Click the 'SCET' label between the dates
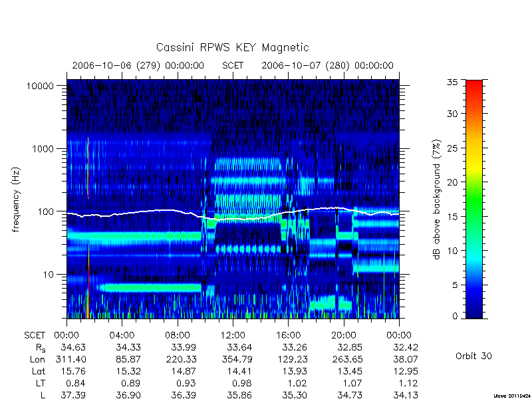The image size is (532, 399). pos(233,65)
